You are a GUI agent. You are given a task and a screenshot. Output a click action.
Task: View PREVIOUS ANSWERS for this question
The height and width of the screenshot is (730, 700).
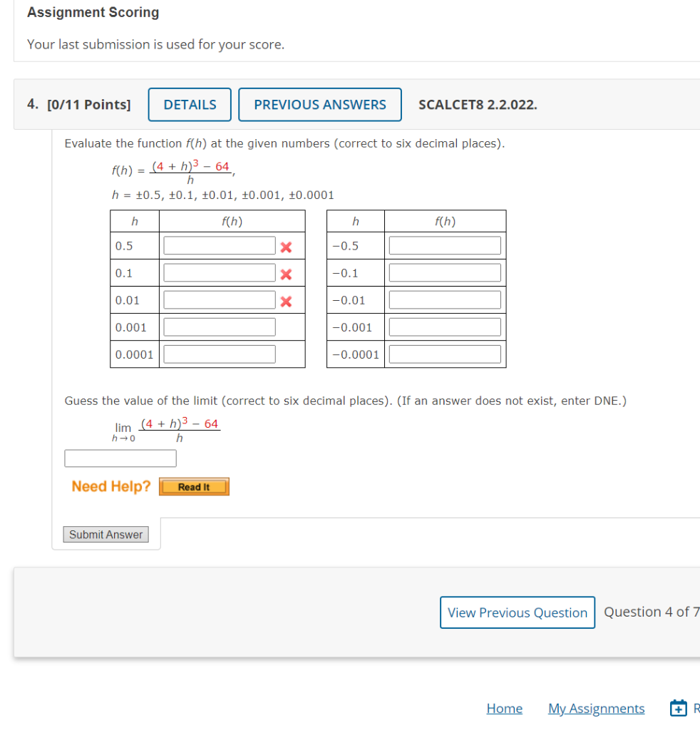click(x=319, y=104)
